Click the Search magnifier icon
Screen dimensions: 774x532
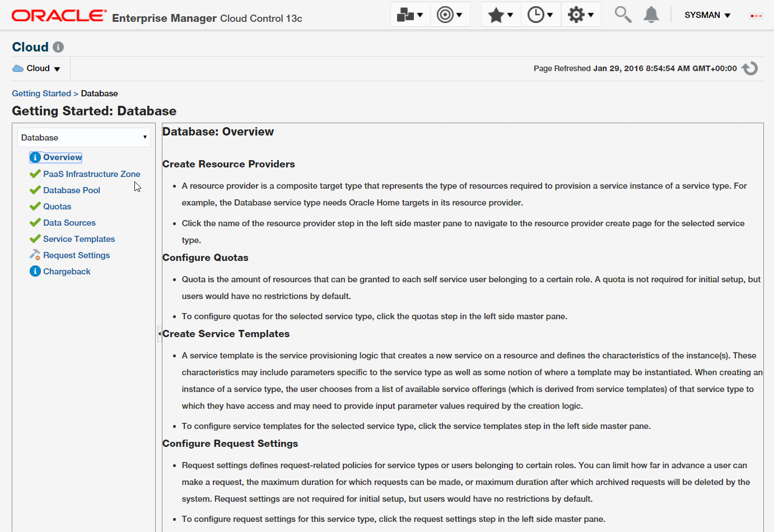623,15
